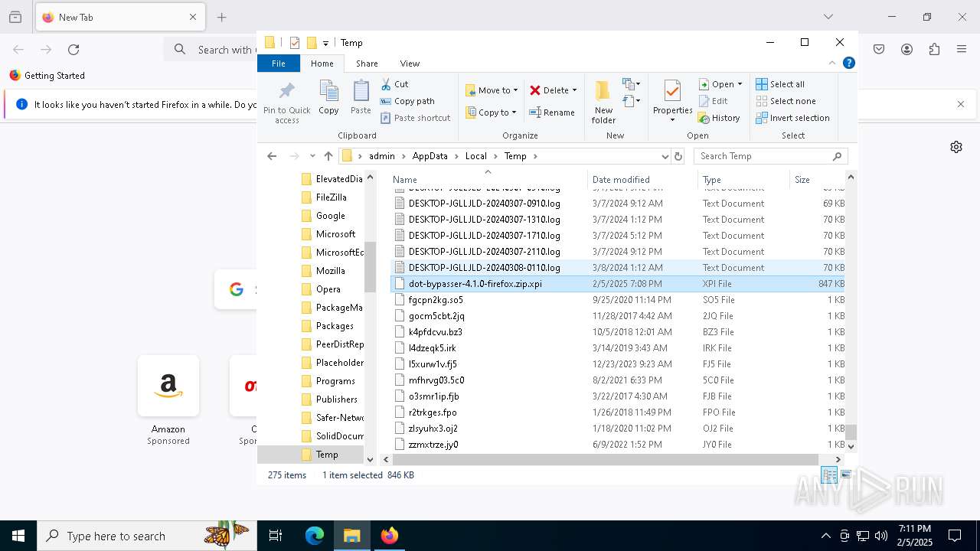This screenshot has height=551, width=980.
Task: Click Select none in ribbon
Action: point(786,101)
